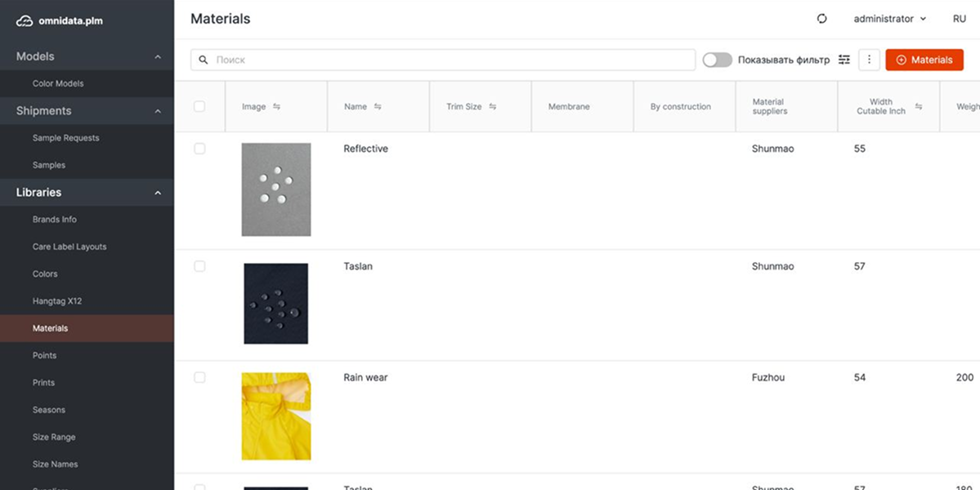Open the administrator user dropdown
980x490 pixels.
pos(889,19)
